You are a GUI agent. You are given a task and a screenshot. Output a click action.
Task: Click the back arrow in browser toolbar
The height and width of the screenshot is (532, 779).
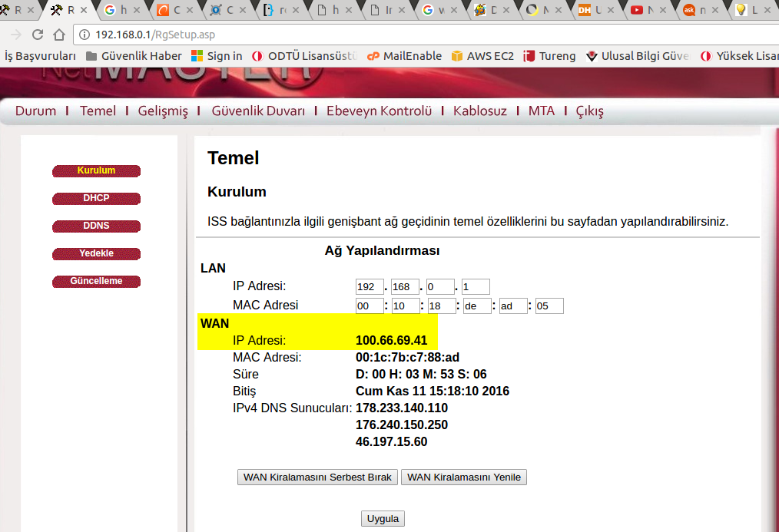(x=14, y=35)
